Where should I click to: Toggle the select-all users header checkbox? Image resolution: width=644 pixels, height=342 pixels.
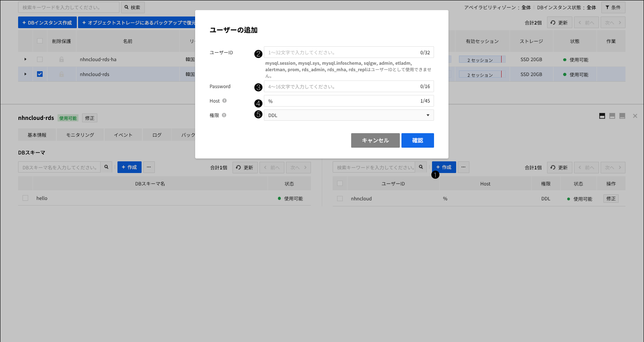coord(340,183)
